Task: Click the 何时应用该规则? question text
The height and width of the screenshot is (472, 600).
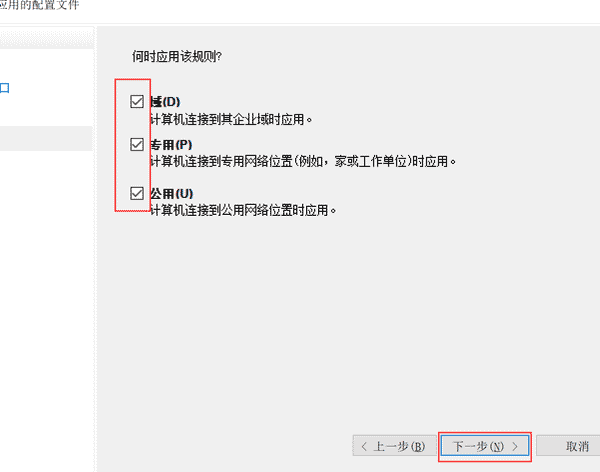Action: 177,57
